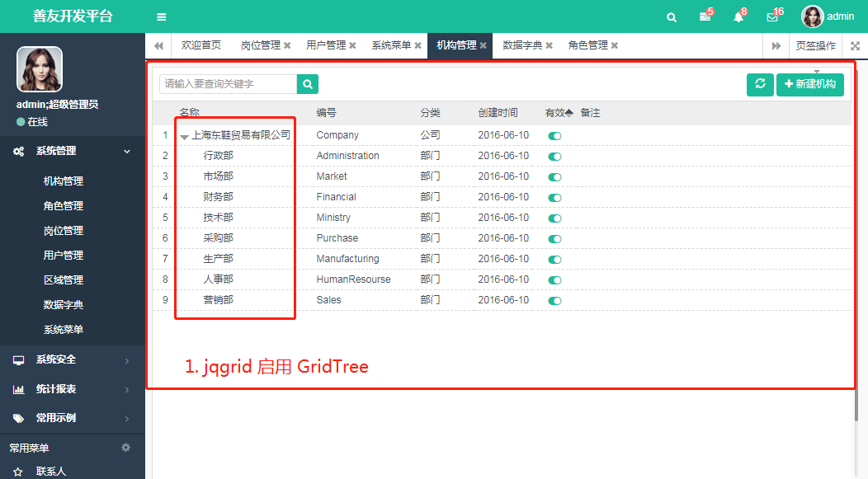
Task: Switch to the 系统菜单 tab
Action: pyautogui.click(x=391, y=45)
